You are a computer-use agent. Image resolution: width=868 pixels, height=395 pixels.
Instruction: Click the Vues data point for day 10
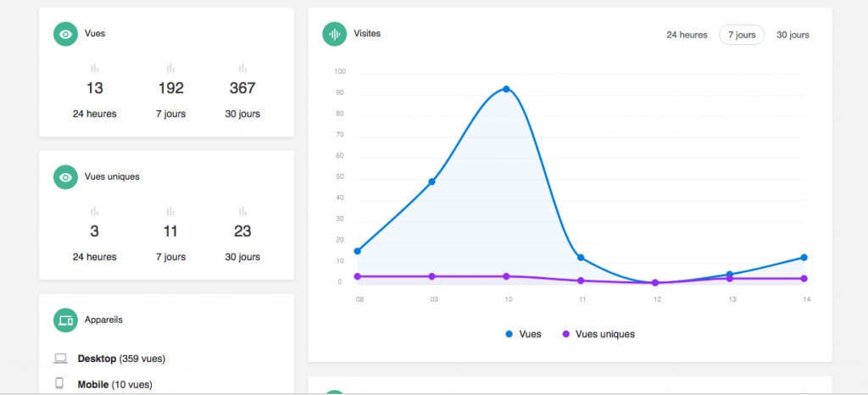click(506, 89)
